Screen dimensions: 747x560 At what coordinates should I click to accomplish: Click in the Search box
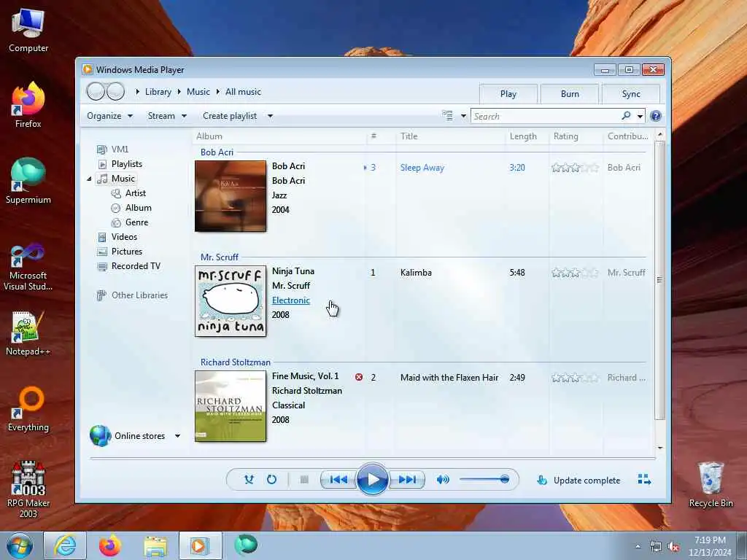tap(546, 116)
